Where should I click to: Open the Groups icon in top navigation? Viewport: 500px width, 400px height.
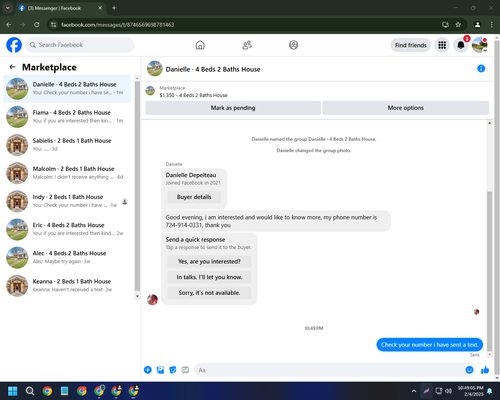293,45
